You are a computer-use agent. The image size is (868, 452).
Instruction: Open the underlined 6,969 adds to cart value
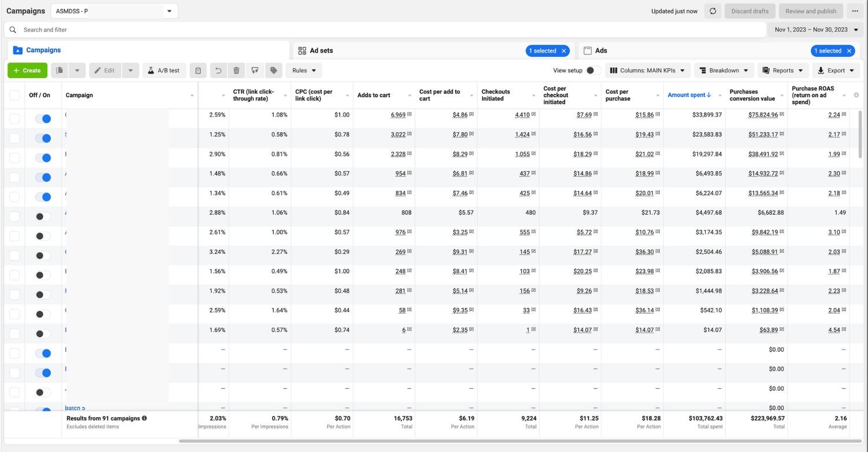click(398, 115)
